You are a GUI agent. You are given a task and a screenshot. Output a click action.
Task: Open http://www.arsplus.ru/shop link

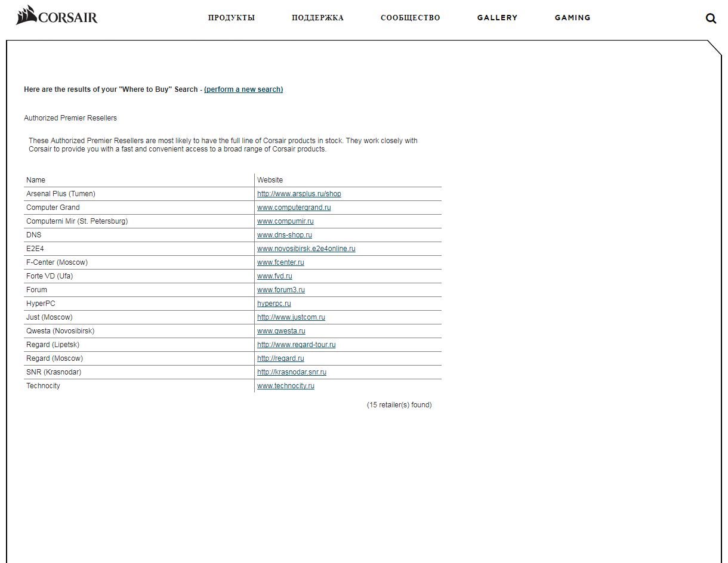(x=299, y=194)
